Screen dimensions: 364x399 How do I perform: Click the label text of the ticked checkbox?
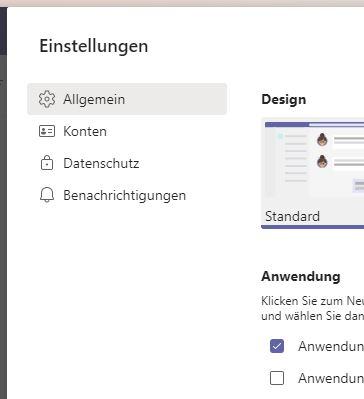click(331, 346)
